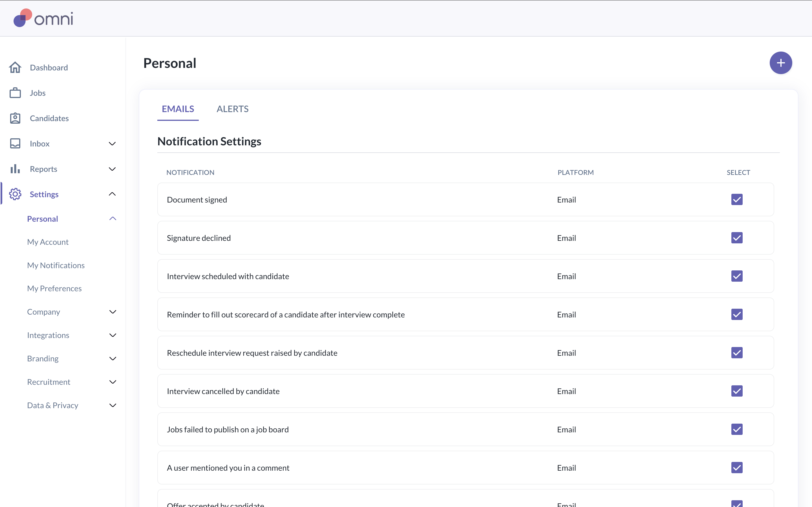Image resolution: width=812 pixels, height=507 pixels.
Task: Toggle Signature declined email checkbox
Action: pyautogui.click(x=736, y=238)
